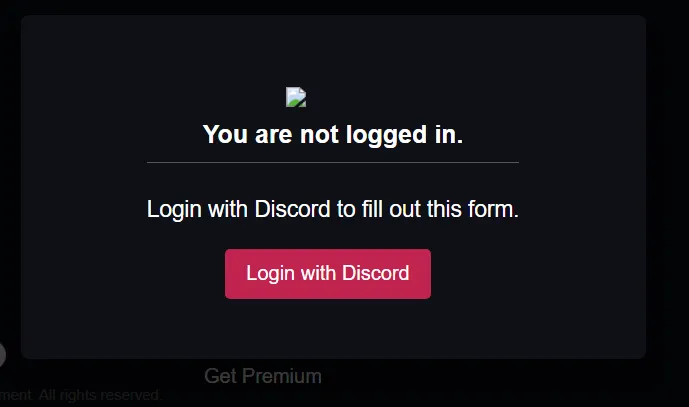Click the 'All rights reserved.' footer text
The image size is (689, 407).
click(x=100, y=395)
